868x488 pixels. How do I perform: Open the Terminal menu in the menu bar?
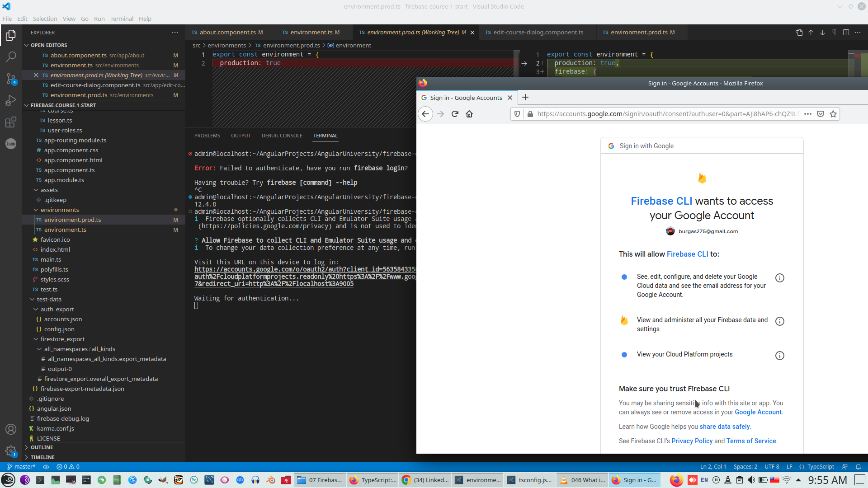click(121, 19)
